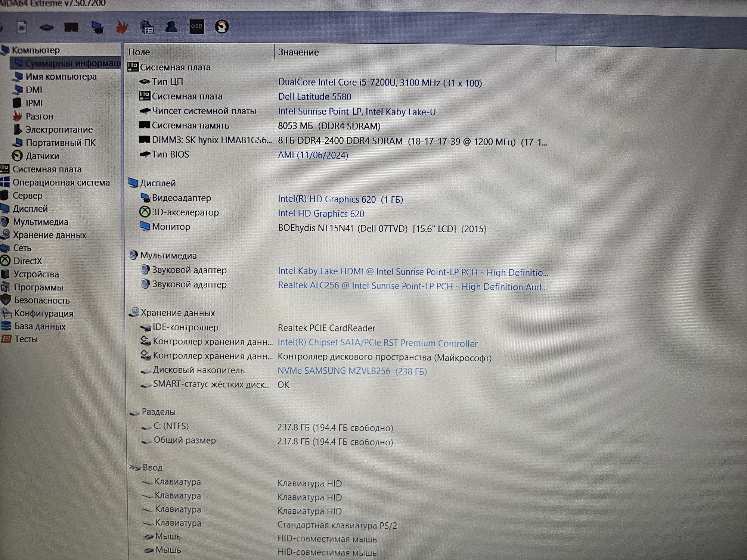The image size is (747, 560).
Task: Open the Report toolbar icon
Action: point(22,27)
